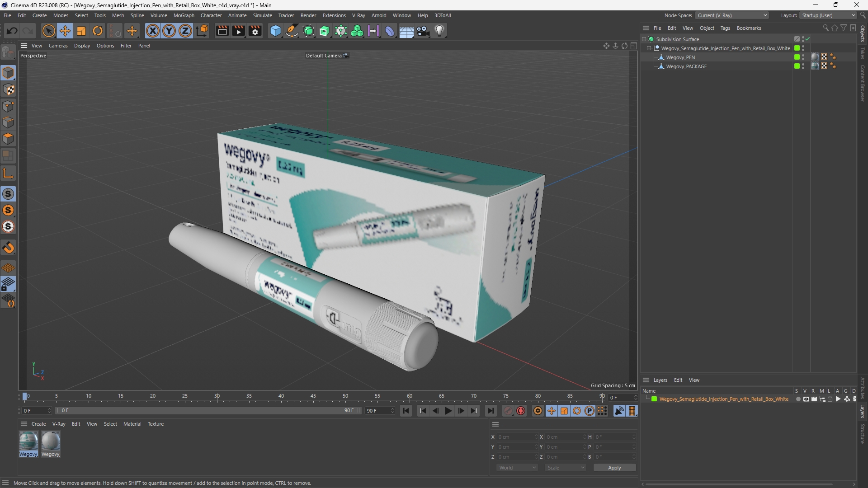Click the Object Manager filter funnel icon
Screen dimensions: 868x488
point(844,28)
